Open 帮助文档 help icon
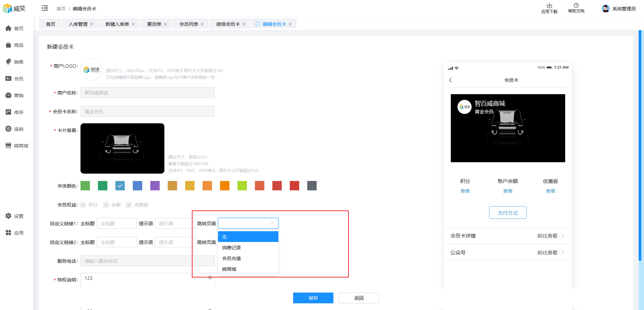644x310 pixels. click(x=576, y=6)
